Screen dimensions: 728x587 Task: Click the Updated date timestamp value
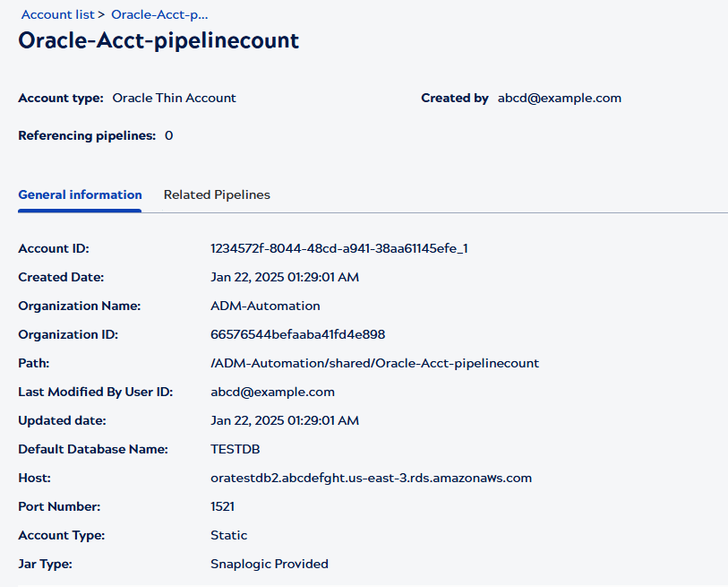click(285, 420)
